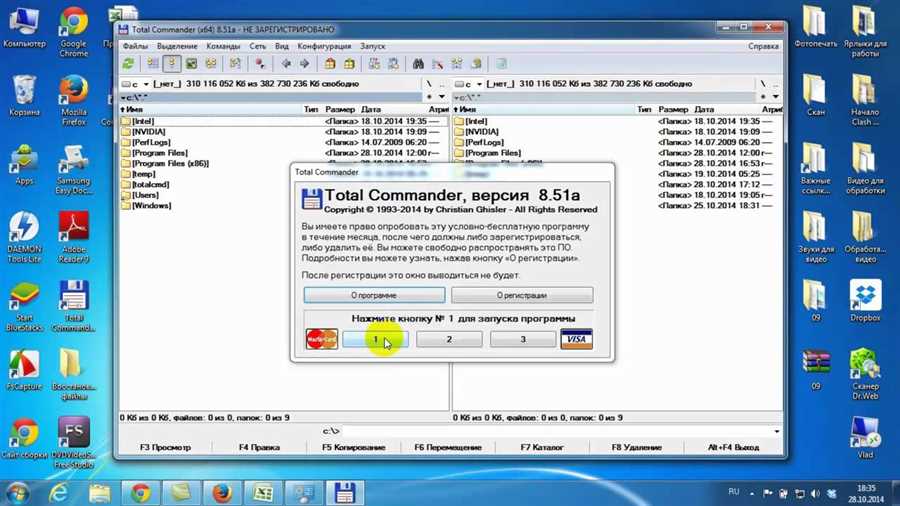This screenshot has width=900, height=506.
Task: Click the Adobe Reader desktop icon
Action: coord(74,236)
